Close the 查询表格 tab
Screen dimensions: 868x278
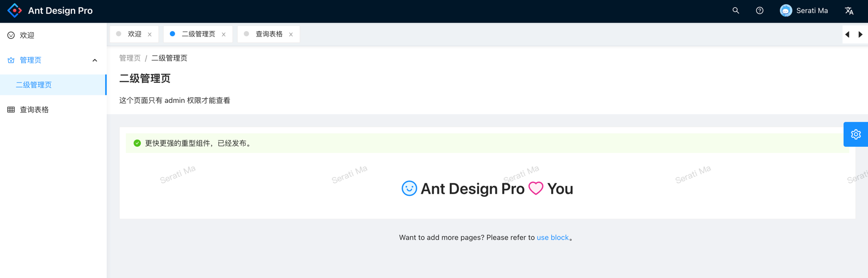click(x=291, y=35)
